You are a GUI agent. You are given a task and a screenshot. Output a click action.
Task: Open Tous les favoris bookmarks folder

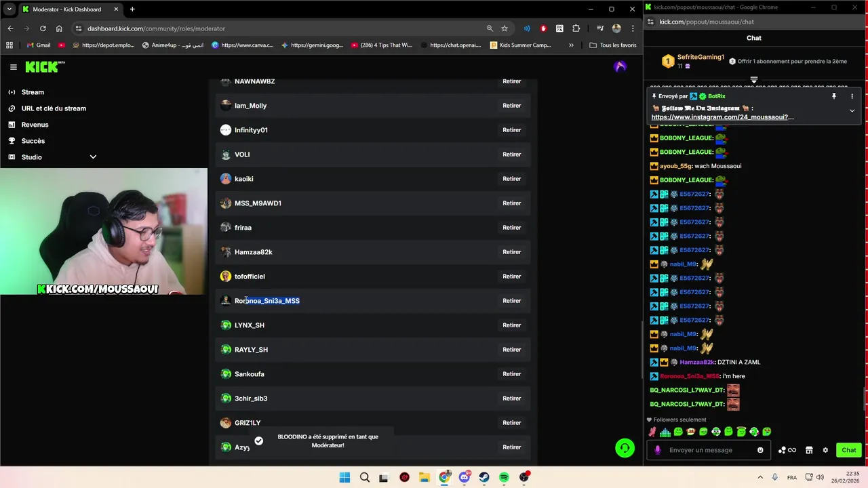613,45
